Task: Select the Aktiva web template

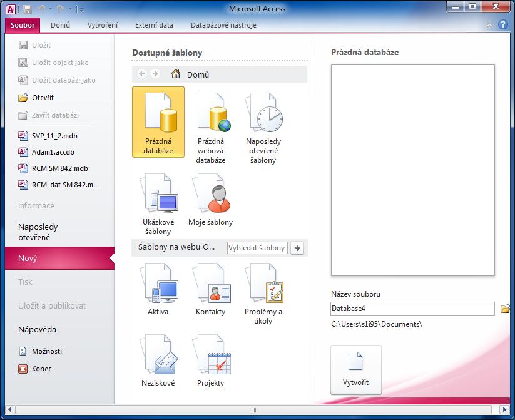Action: [158, 289]
